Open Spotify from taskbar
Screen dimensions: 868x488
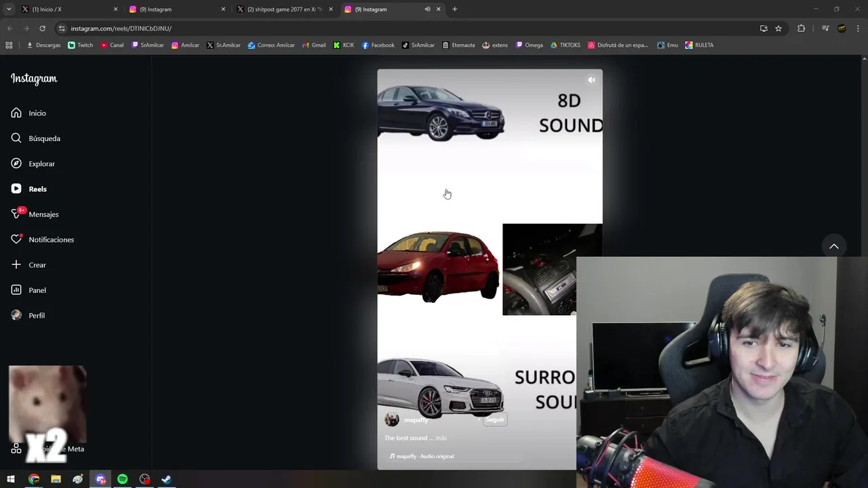click(x=123, y=479)
